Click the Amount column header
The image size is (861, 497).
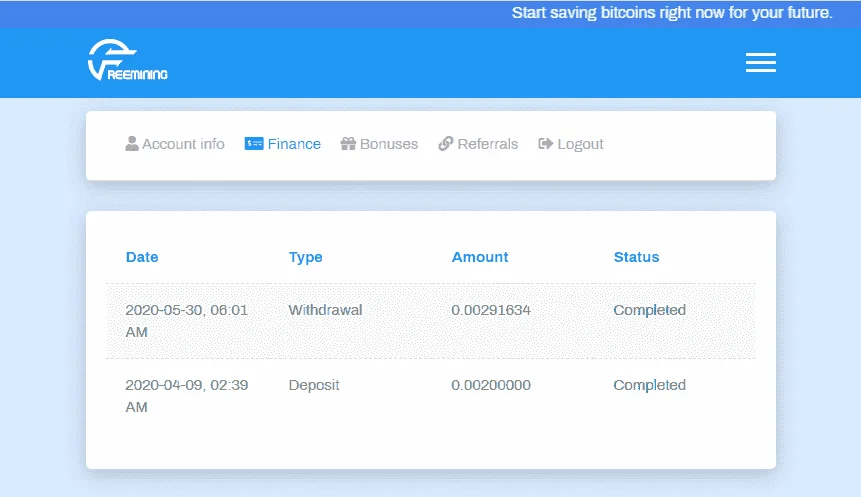480,257
